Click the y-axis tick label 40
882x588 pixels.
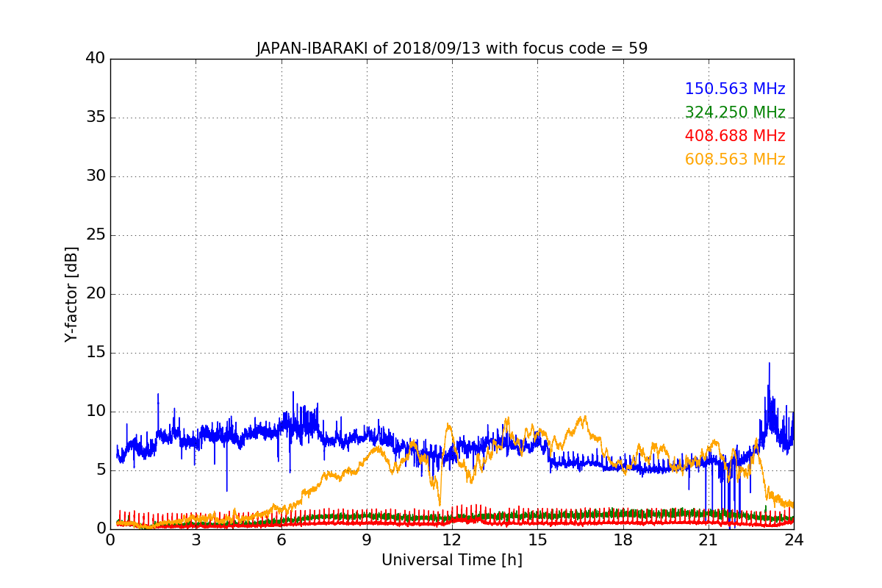[96, 59]
